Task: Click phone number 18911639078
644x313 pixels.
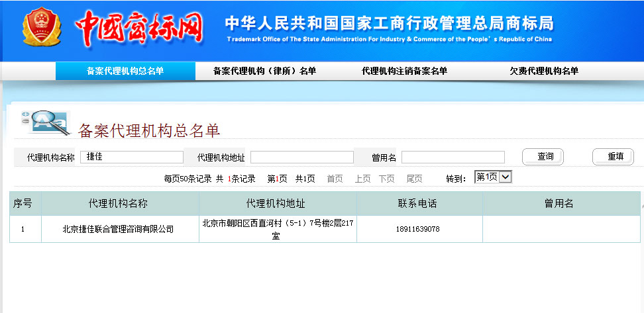Action: point(417,230)
